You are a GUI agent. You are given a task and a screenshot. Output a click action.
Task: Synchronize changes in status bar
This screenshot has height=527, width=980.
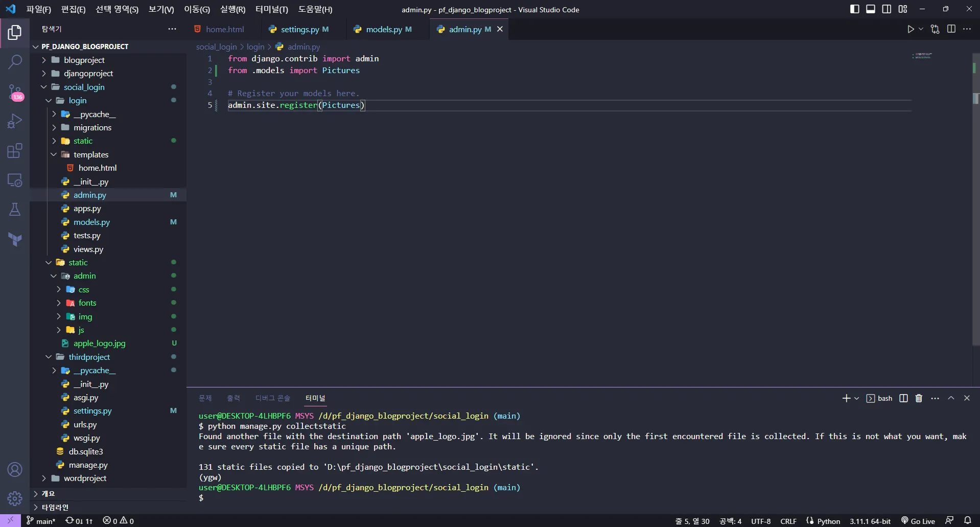(x=79, y=521)
